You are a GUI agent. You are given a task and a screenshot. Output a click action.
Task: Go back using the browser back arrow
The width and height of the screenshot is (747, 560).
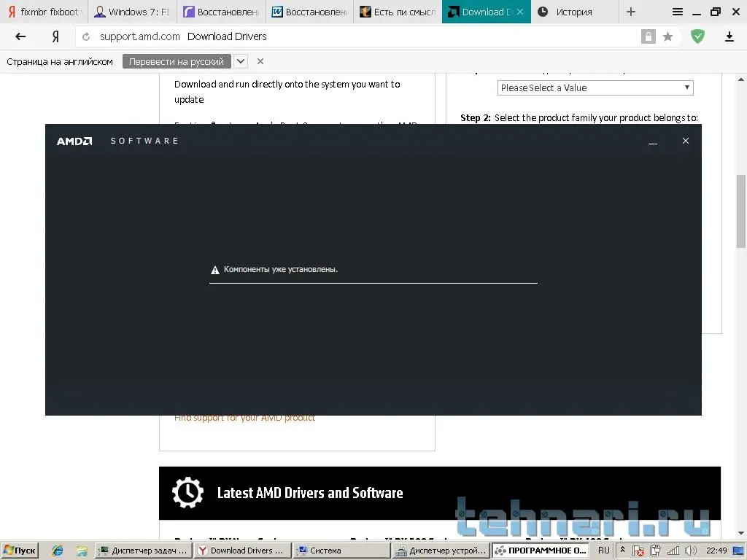(20, 36)
